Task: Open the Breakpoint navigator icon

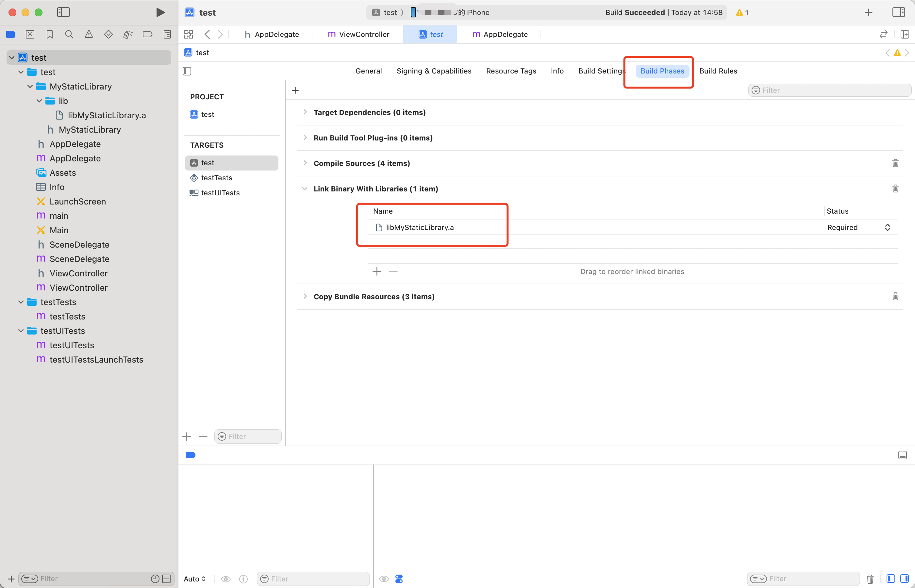Action: [147, 34]
